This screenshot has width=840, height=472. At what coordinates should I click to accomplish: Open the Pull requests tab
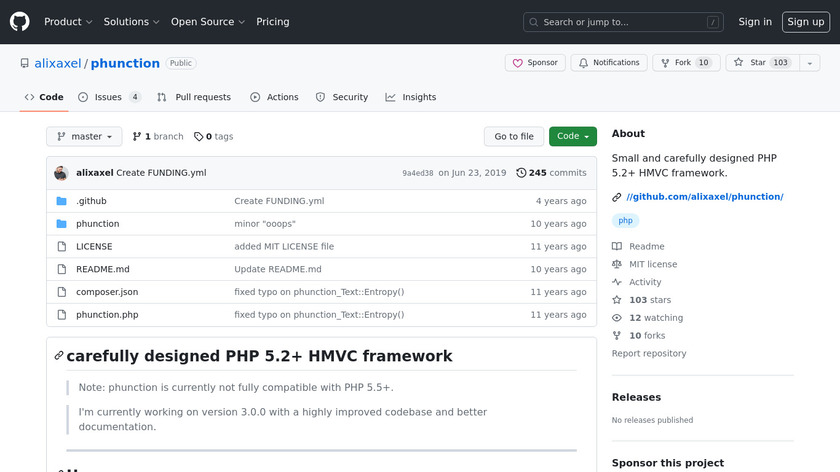coord(194,97)
